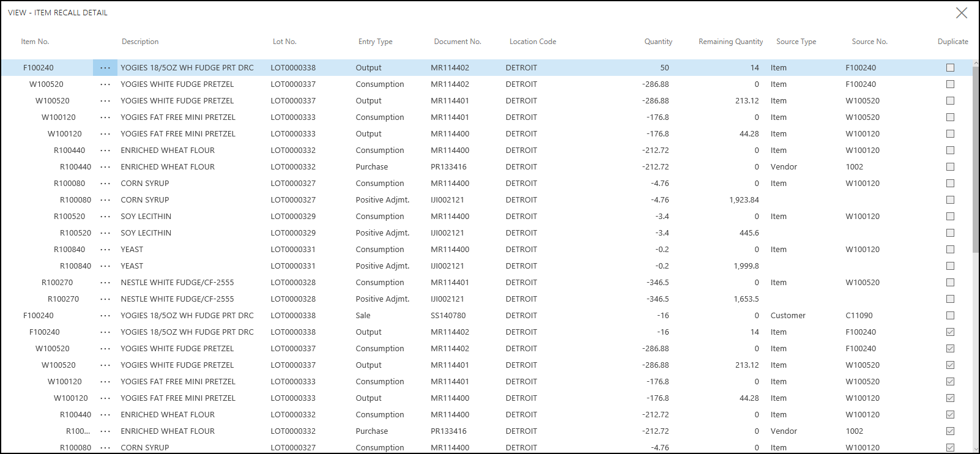Viewport: 980px width, 454px height.
Task: Sort by the Quantity column header
Action: (x=658, y=42)
